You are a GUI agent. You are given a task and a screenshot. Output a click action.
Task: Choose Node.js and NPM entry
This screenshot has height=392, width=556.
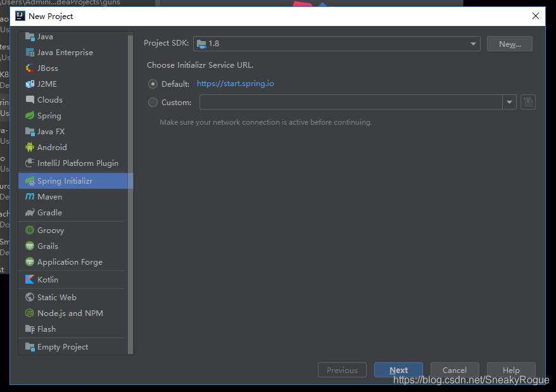click(x=72, y=313)
